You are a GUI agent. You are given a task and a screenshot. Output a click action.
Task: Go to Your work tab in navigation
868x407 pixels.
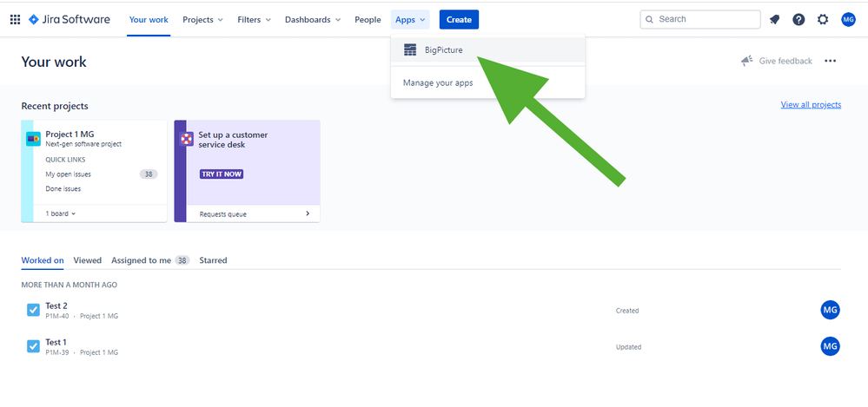(x=149, y=19)
